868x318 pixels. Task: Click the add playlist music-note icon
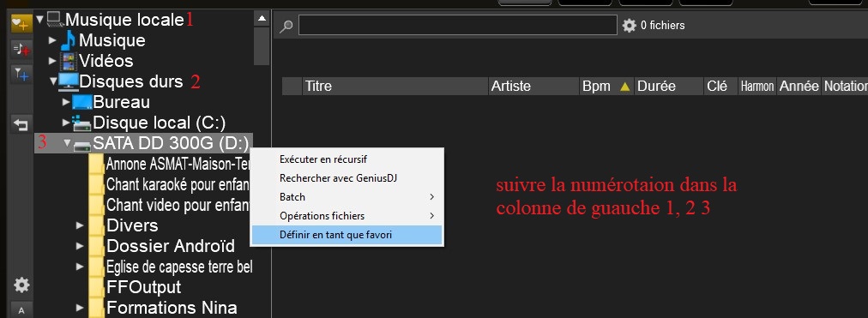21,49
